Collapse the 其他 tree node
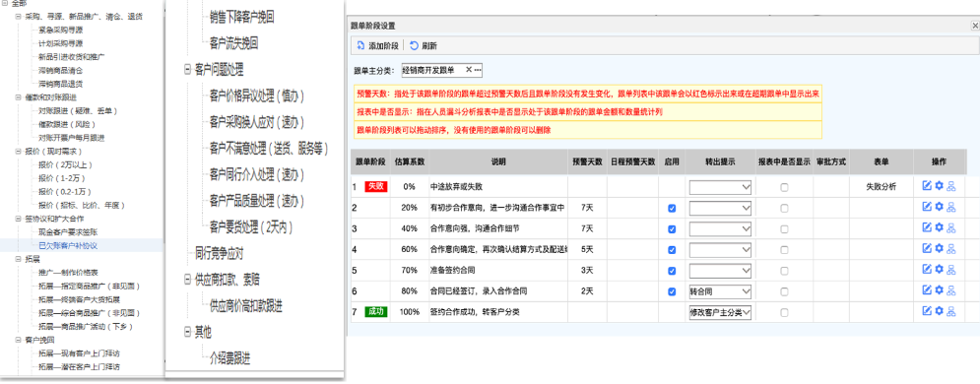This screenshot has width=980, height=384. (x=187, y=332)
